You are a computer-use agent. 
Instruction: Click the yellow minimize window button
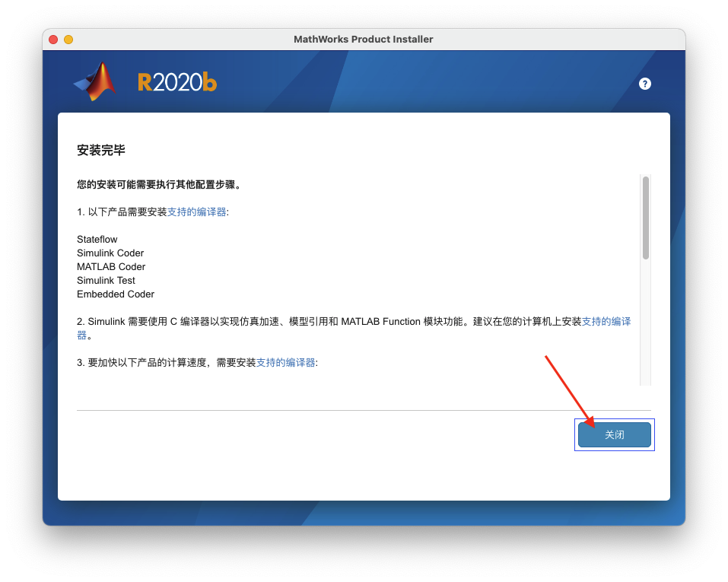click(68, 40)
